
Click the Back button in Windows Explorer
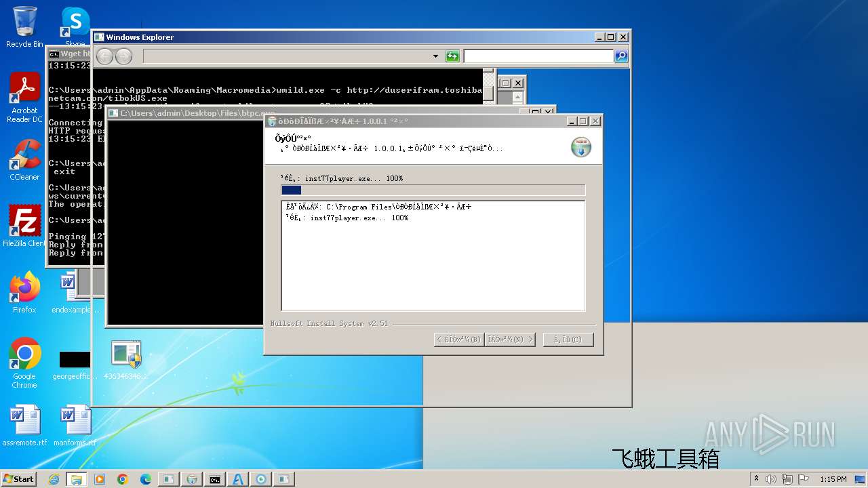[x=104, y=56]
